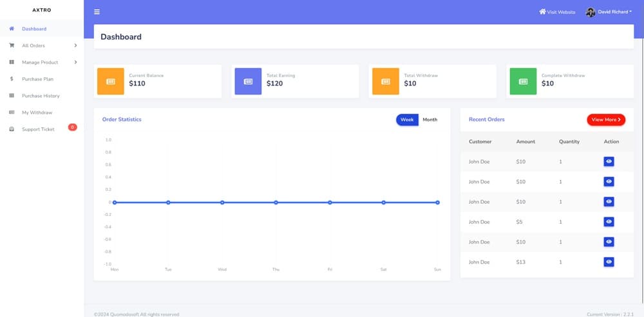644x317 pixels.
Task: Click the red View More button
Action: (605, 120)
